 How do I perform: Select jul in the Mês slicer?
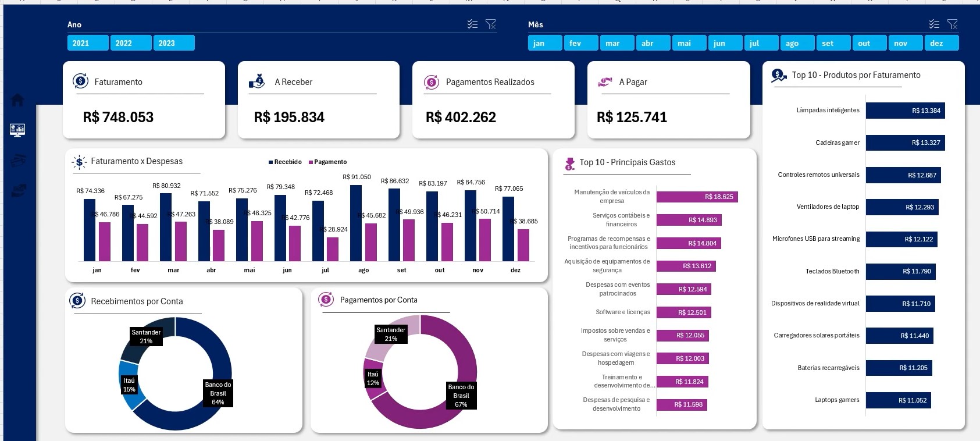click(x=761, y=43)
